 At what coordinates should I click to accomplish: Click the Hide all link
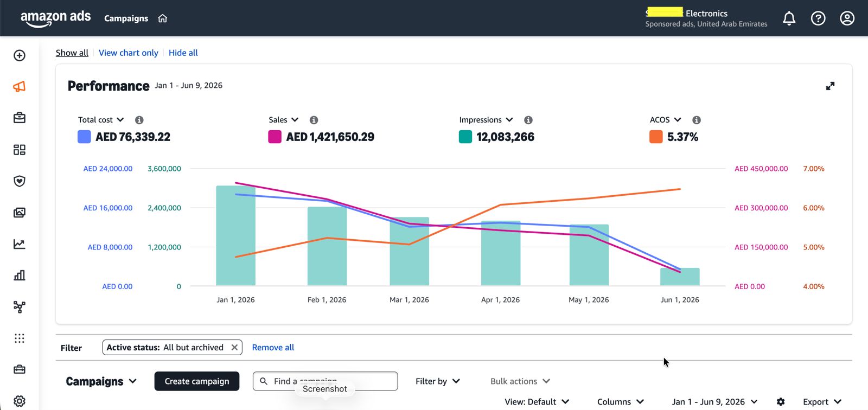[183, 53]
